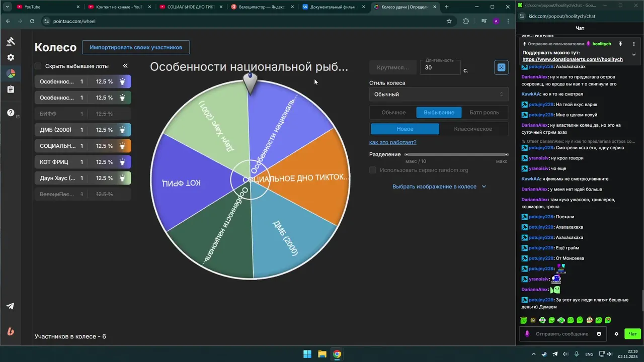Viewport: 644px width, 362px height.
Task: Open Chrome tab search dropdown
Action: click(x=7, y=7)
